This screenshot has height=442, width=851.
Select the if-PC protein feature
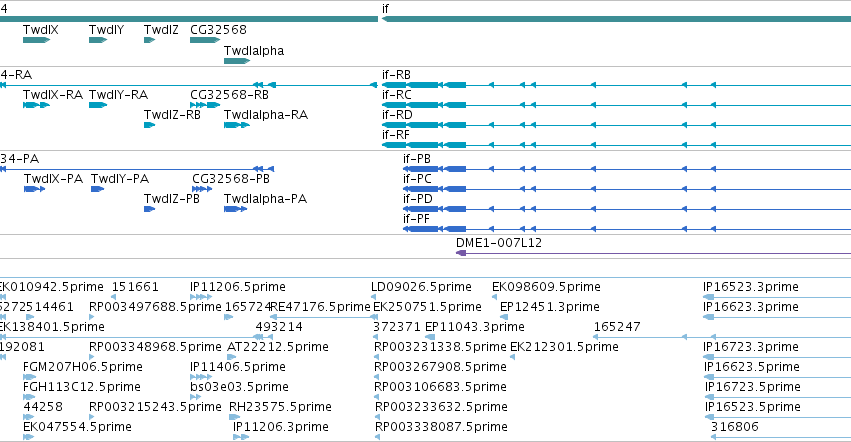(627, 189)
